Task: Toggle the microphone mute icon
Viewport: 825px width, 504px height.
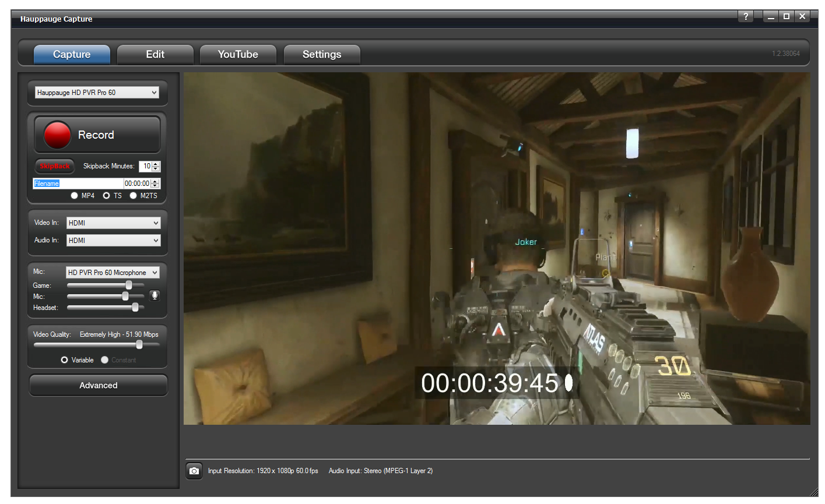Action: tap(155, 295)
